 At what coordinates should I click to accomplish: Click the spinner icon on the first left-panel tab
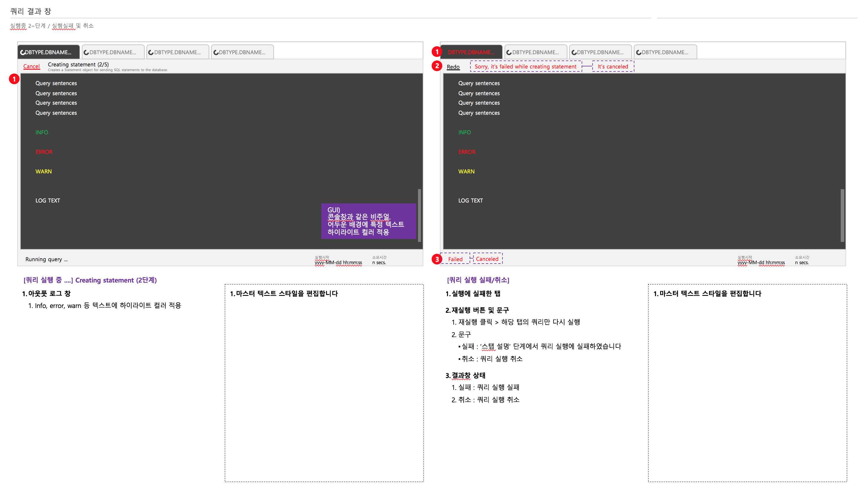click(x=22, y=52)
